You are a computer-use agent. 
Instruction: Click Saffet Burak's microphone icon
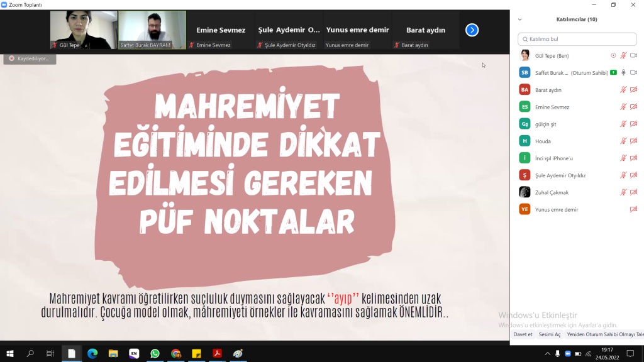tap(623, 72)
